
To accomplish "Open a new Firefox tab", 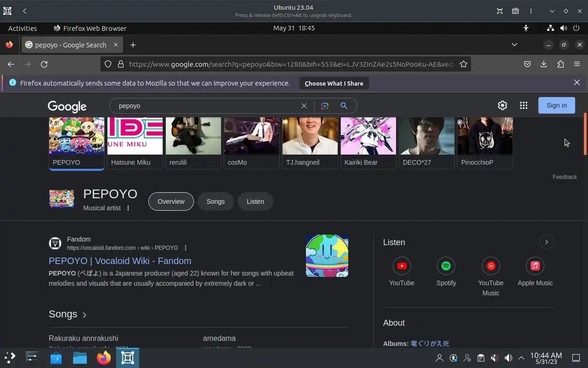I will (x=133, y=45).
